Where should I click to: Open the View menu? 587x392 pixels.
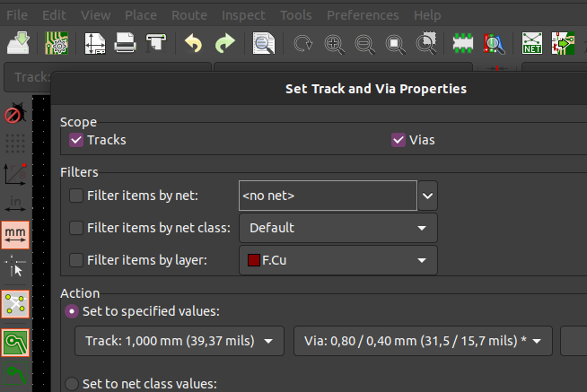click(95, 15)
